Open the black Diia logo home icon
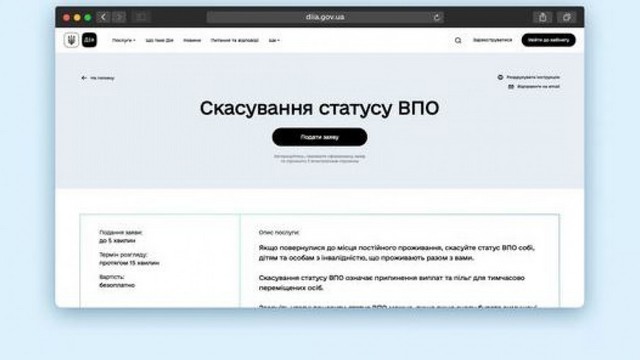The image size is (640, 360). pos(89,40)
